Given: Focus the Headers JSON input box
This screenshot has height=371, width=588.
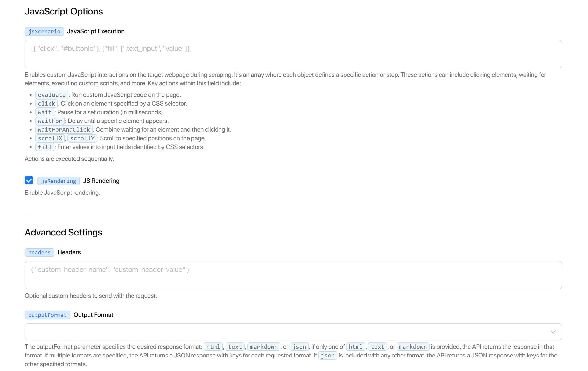Looking at the screenshot, I should point(293,275).
